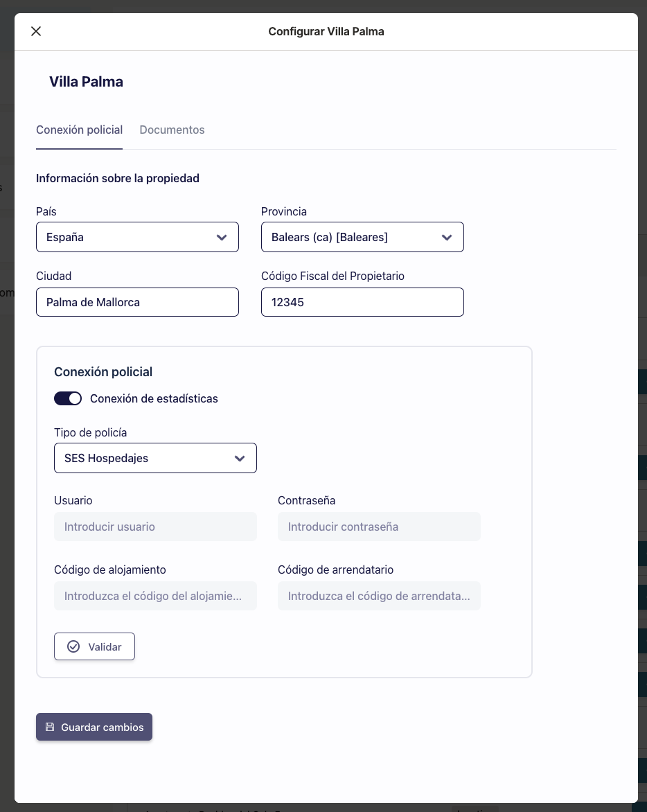Click the Validar button
The width and height of the screenshot is (647, 812).
[94, 646]
